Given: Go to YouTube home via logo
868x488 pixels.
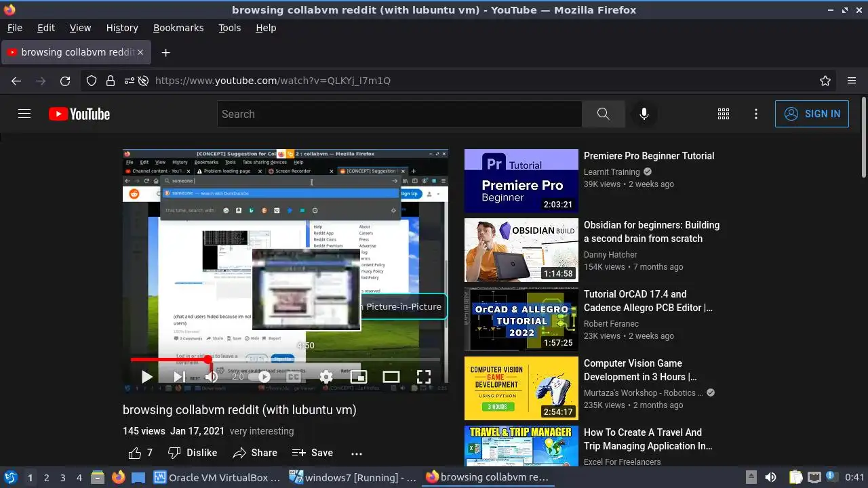Looking at the screenshot, I should click(x=79, y=114).
